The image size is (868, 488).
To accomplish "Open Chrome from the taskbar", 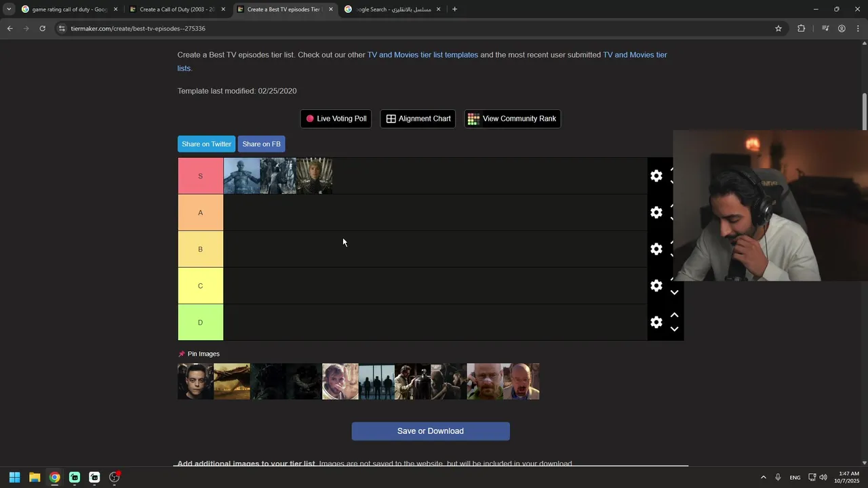I will click(x=54, y=477).
